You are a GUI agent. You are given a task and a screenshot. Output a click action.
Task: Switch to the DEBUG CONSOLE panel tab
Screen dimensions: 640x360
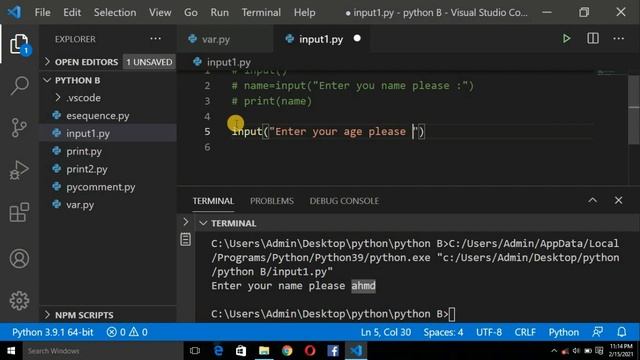pyautogui.click(x=344, y=201)
